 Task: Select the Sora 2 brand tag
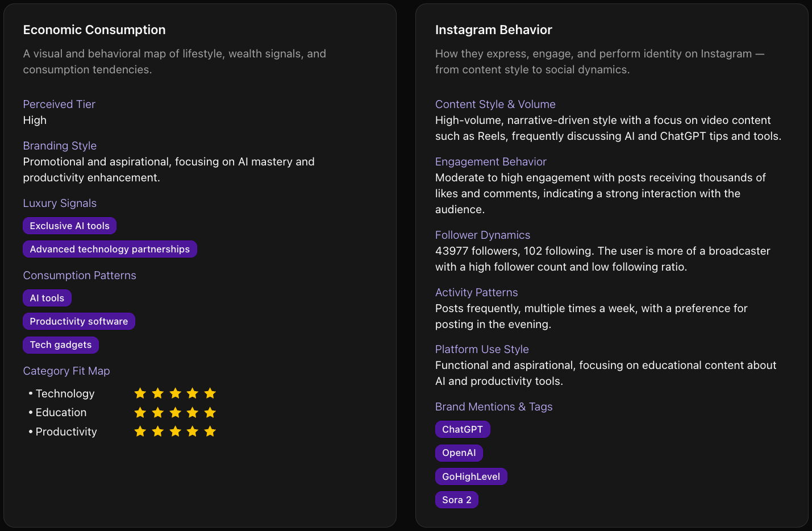pos(457,500)
